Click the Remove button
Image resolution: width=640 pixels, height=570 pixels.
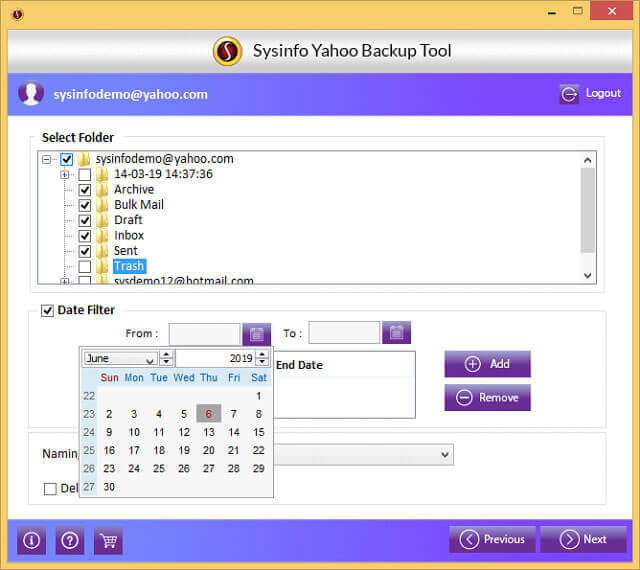(x=487, y=398)
